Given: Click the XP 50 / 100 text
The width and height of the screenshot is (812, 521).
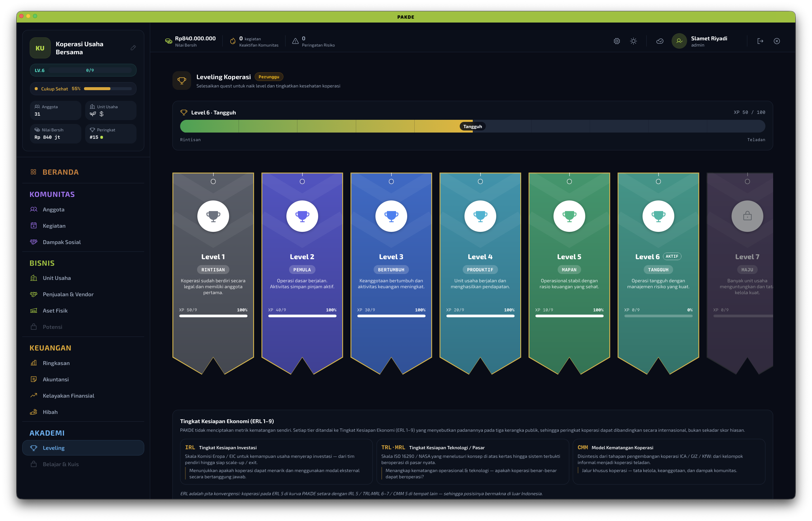Looking at the screenshot, I should [x=749, y=112].
